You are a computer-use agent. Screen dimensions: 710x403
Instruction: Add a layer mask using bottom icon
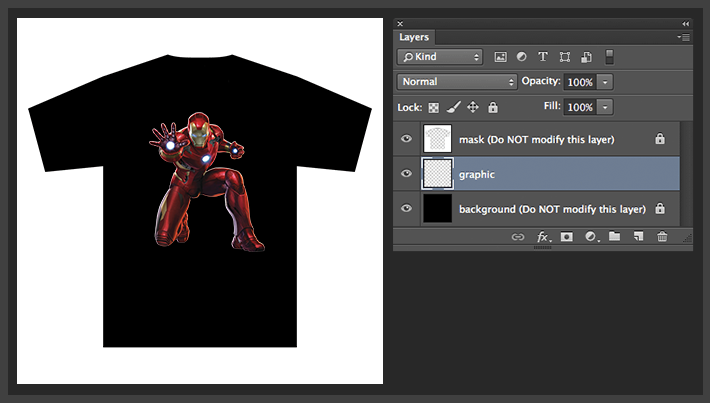click(x=566, y=237)
